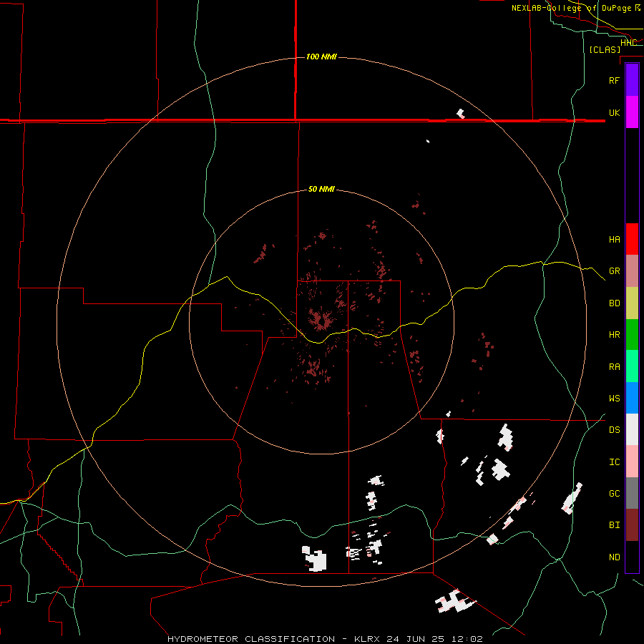
Task: Select the BI dark red legend swatch
Action: point(632,525)
